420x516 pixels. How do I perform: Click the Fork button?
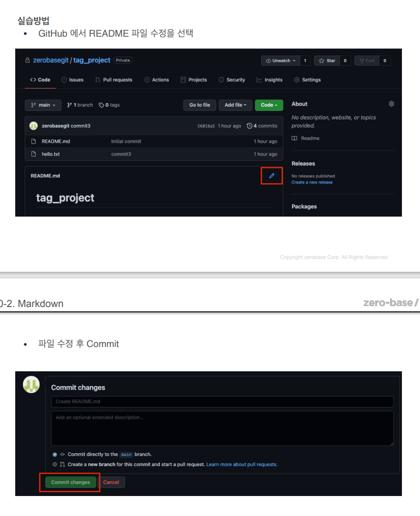(x=367, y=60)
